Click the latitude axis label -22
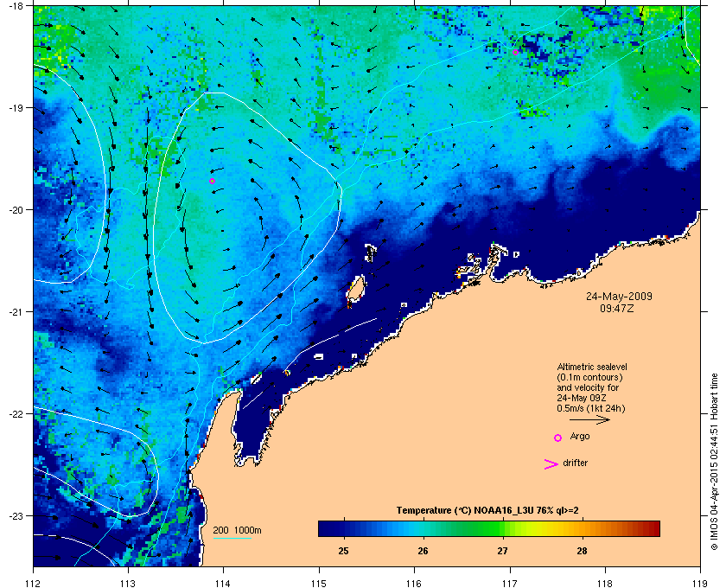Screen dimensions: 726x588 tap(16, 414)
